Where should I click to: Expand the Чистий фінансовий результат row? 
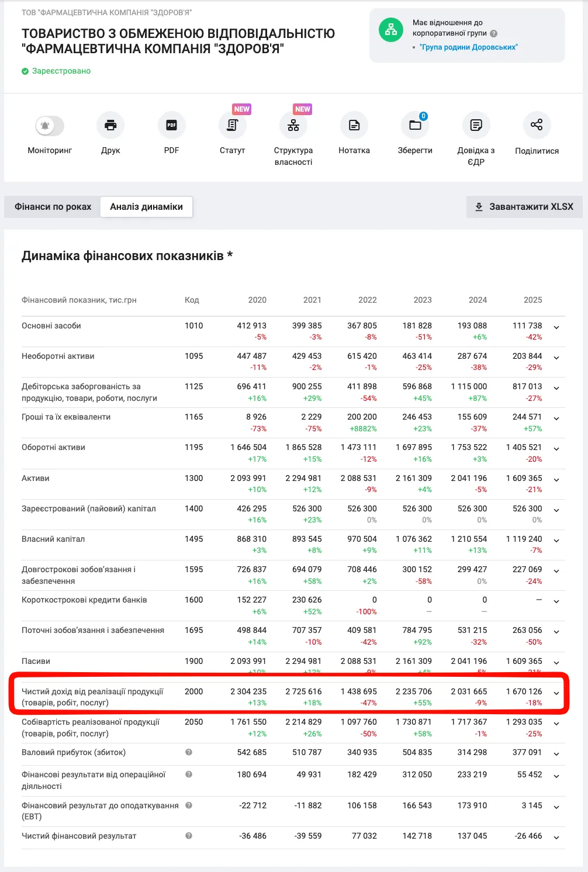coord(556,838)
